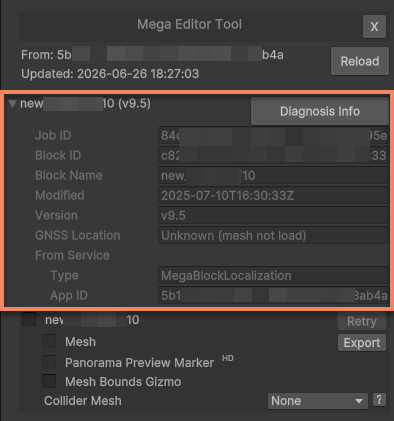Click the MegaBlockLocalization Type field

274,275
